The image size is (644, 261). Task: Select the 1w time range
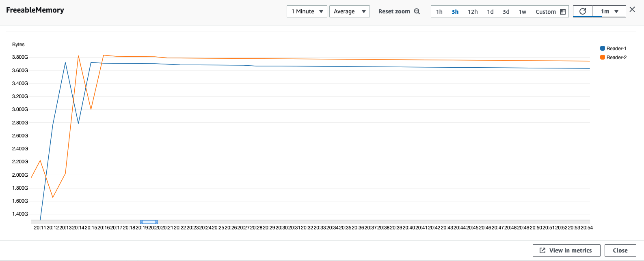pyautogui.click(x=522, y=12)
